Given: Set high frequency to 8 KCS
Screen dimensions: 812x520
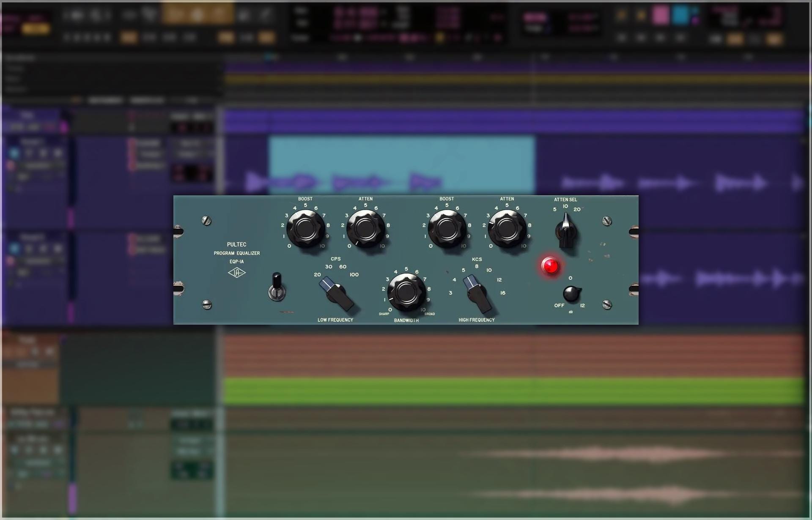Looking at the screenshot, I should coord(477,266).
